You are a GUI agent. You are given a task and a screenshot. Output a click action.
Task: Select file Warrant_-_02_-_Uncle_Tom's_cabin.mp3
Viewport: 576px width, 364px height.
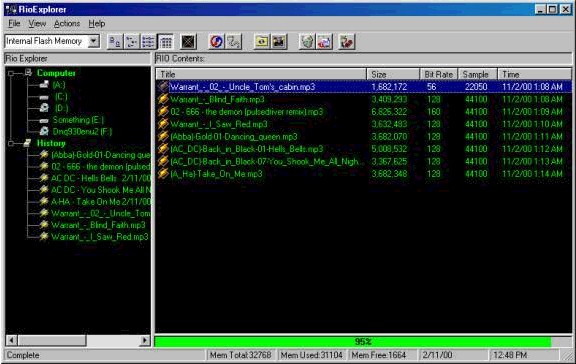pyautogui.click(x=242, y=87)
